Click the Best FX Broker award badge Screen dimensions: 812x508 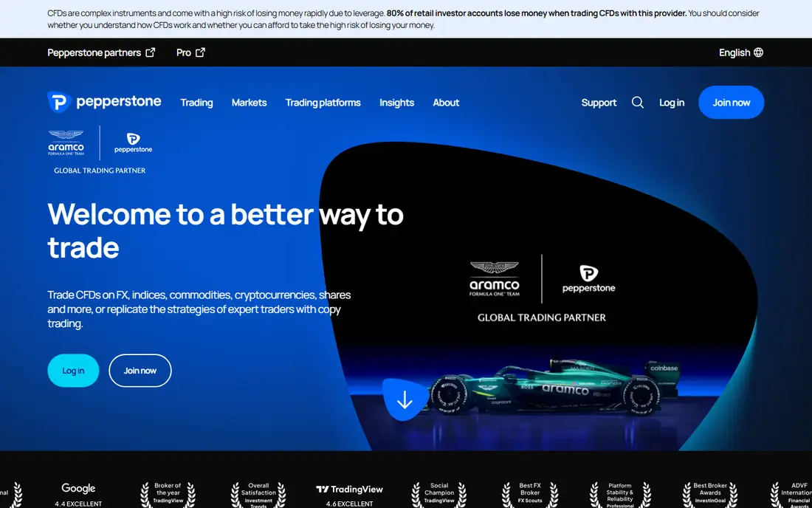(530, 494)
